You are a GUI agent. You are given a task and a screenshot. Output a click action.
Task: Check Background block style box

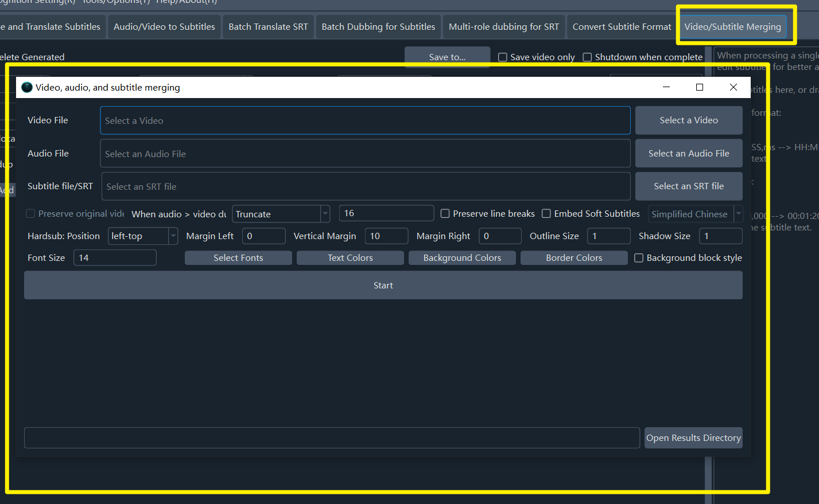point(638,258)
